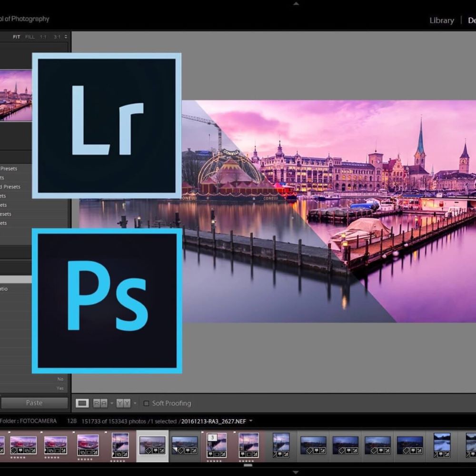Set navigator zoom to FIT
Image resolution: width=476 pixels, height=476 pixels.
(x=16, y=37)
